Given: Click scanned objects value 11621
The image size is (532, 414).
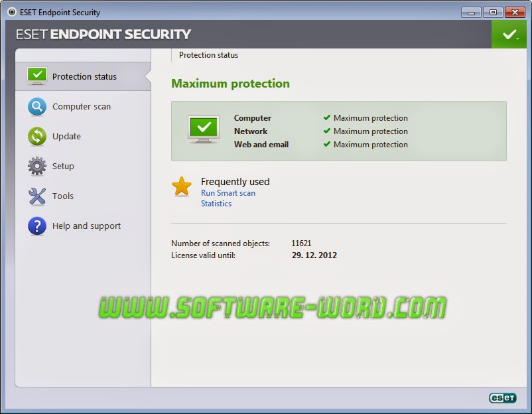Looking at the screenshot, I should (301, 243).
